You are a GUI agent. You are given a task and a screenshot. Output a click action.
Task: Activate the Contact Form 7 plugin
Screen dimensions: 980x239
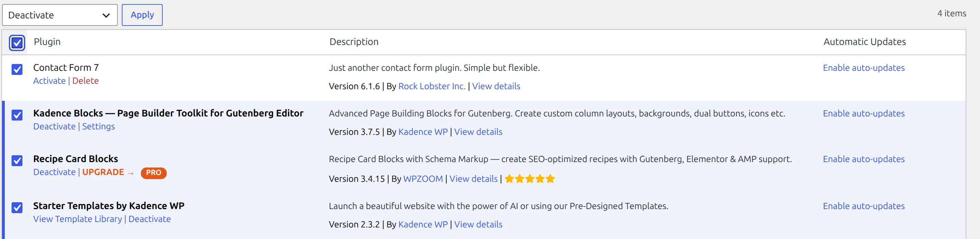pyautogui.click(x=49, y=81)
